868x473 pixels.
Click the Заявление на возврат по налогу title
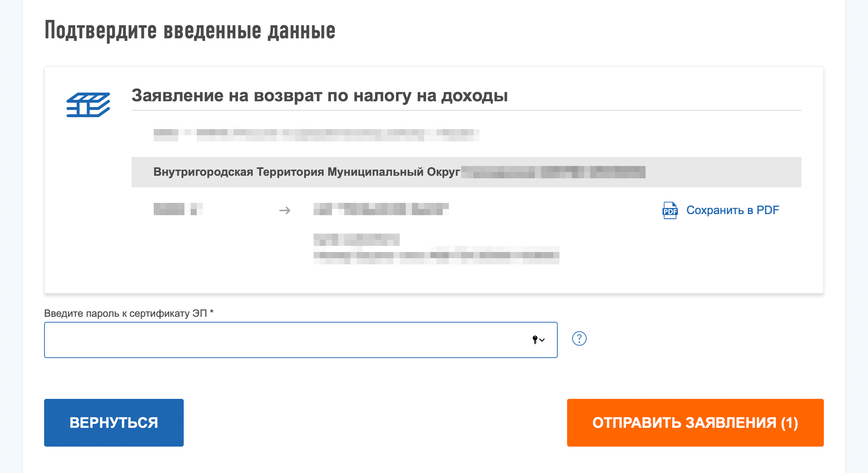(x=320, y=95)
